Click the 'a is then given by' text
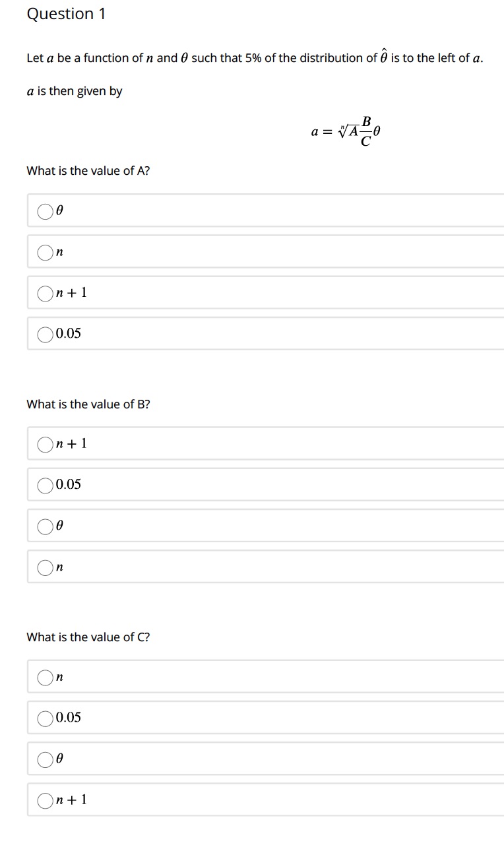This screenshot has width=504, height=851. pyautogui.click(x=74, y=91)
